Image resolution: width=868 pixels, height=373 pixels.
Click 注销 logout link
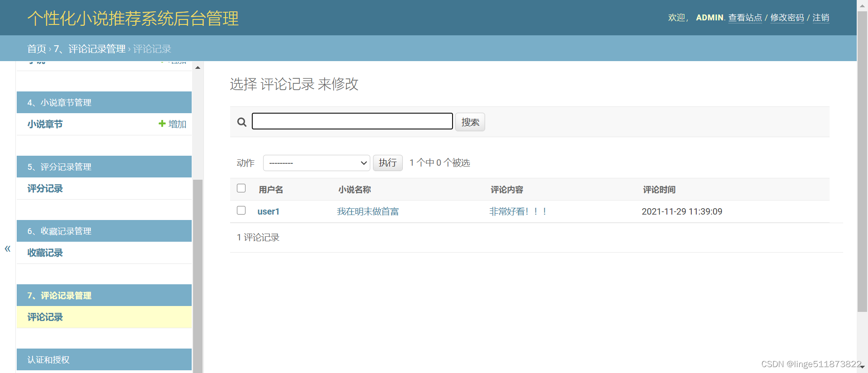pyautogui.click(x=821, y=18)
